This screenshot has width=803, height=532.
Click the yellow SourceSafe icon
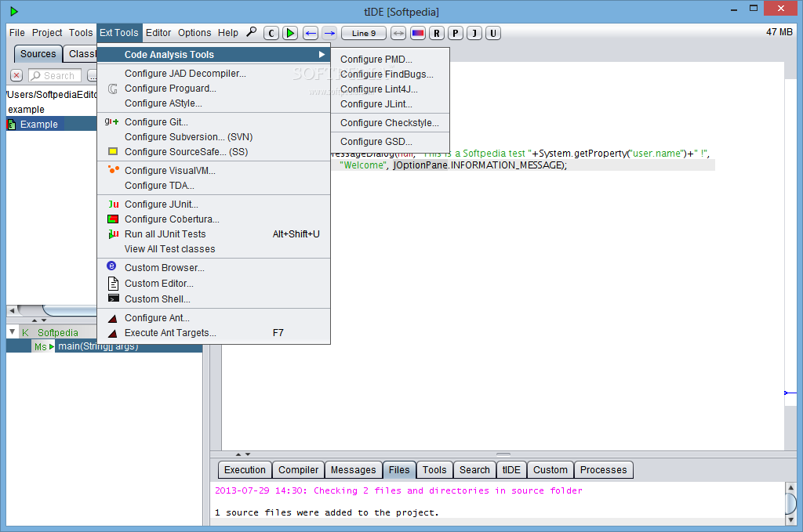(x=113, y=151)
